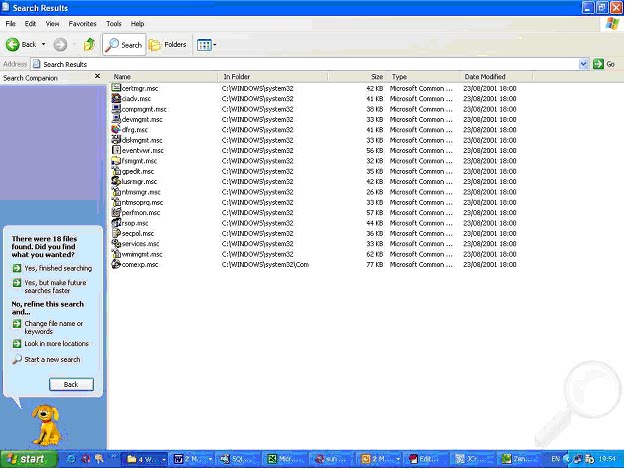This screenshot has height=469, width=625.
Task: Sort by the Size column header
Action: (x=357, y=77)
